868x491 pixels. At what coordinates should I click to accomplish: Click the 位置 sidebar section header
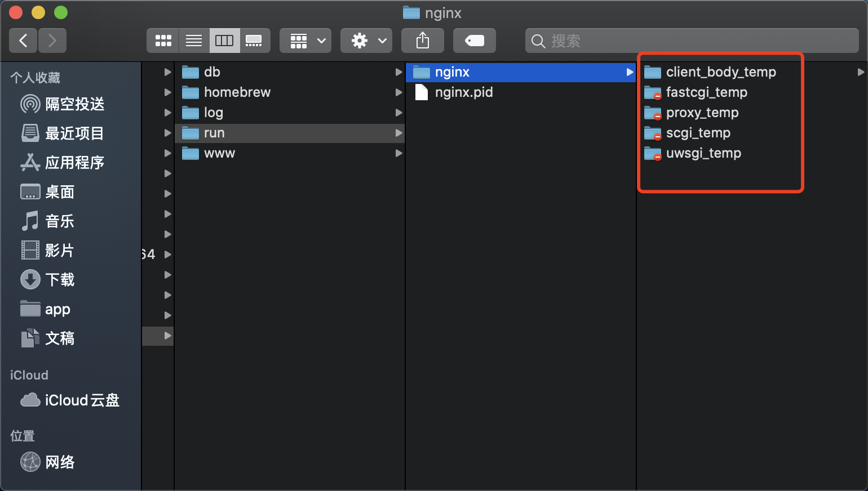coord(23,436)
